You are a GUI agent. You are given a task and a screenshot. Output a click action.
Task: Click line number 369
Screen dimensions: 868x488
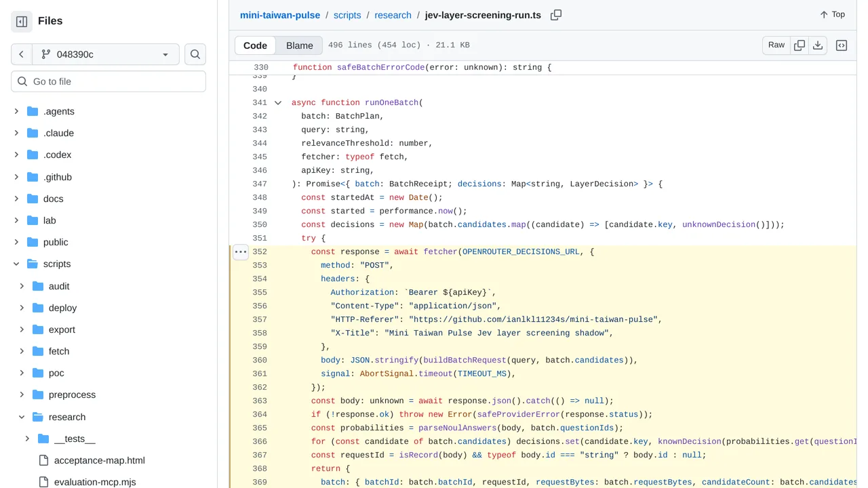tap(260, 482)
